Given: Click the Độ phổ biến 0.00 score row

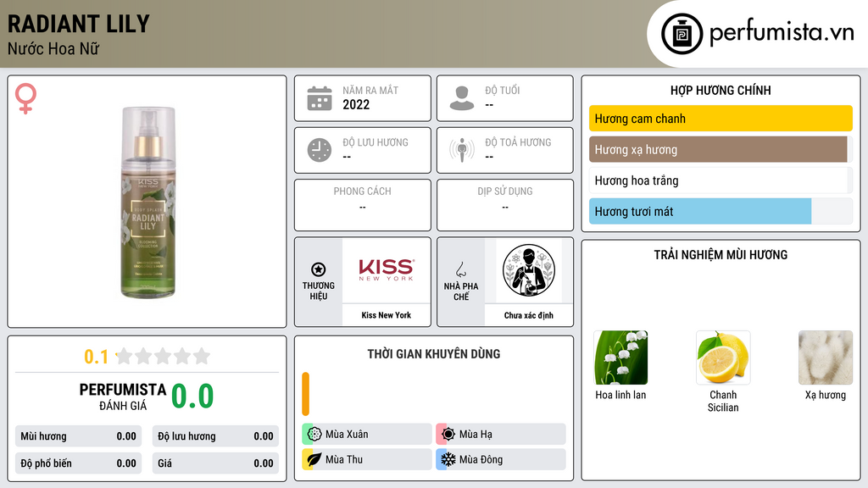Looking at the screenshot, I should coord(78,463).
